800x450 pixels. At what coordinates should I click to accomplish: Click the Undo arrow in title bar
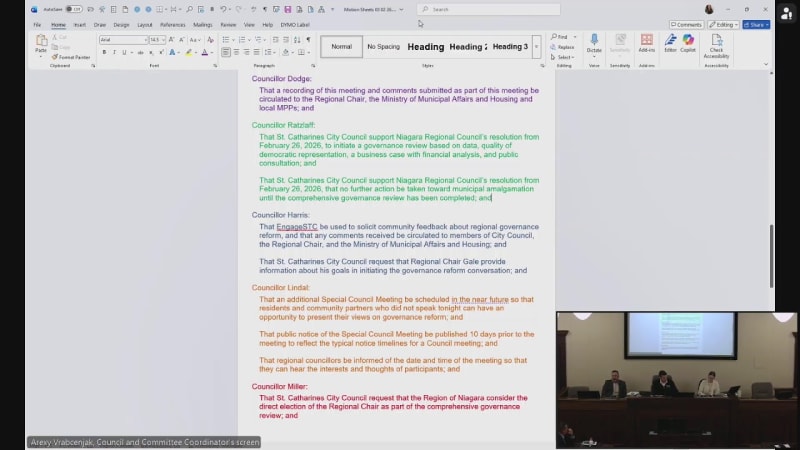point(223,9)
